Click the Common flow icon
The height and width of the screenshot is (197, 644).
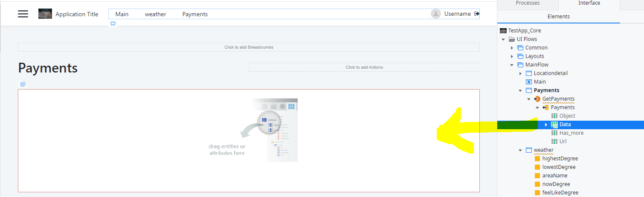point(520,48)
